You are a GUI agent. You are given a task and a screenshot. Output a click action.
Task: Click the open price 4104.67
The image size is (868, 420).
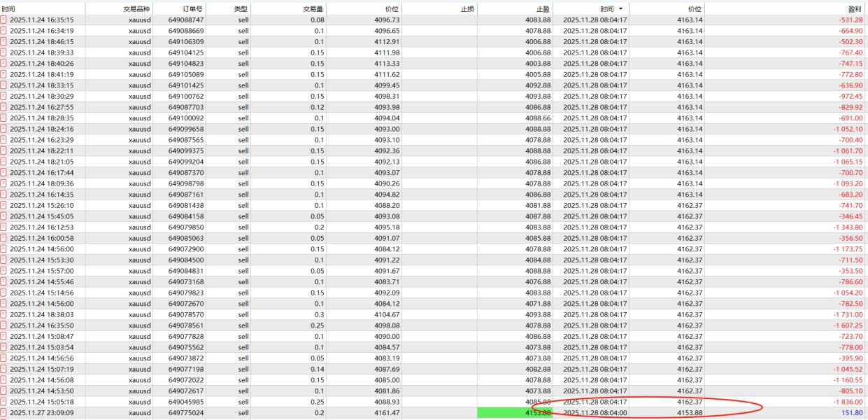[387, 314]
